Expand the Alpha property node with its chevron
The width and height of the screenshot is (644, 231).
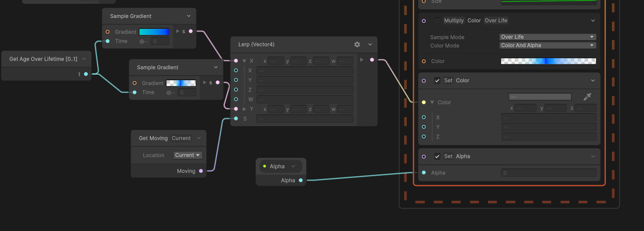(293, 166)
